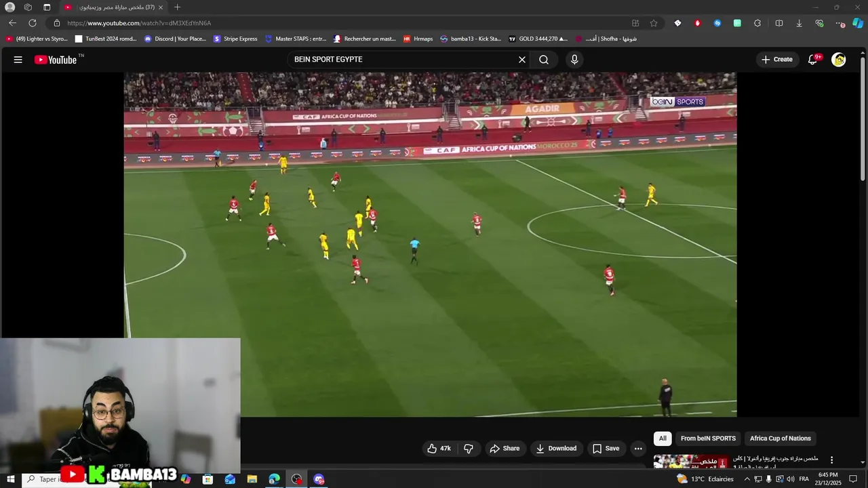The width and height of the screenshot is (868, 488).
Task: Like the video with 47k likes
Action: point(439,448)
